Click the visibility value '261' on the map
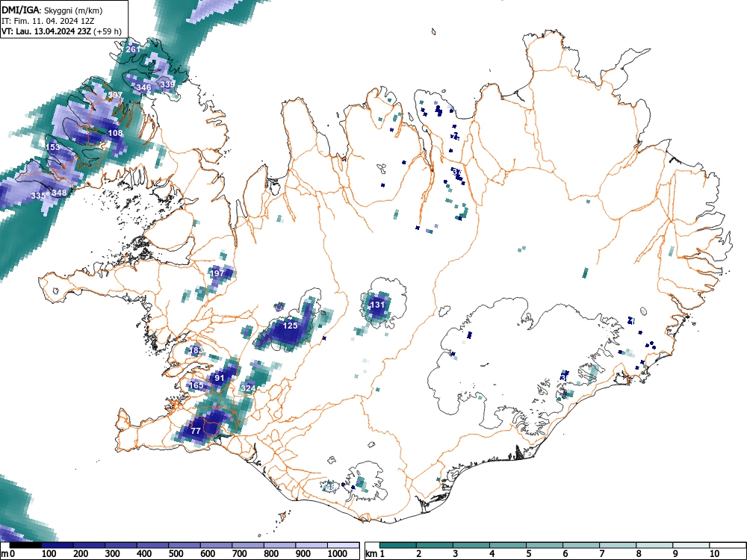Screen dimensions: 747x560 [x=133, y=49]
